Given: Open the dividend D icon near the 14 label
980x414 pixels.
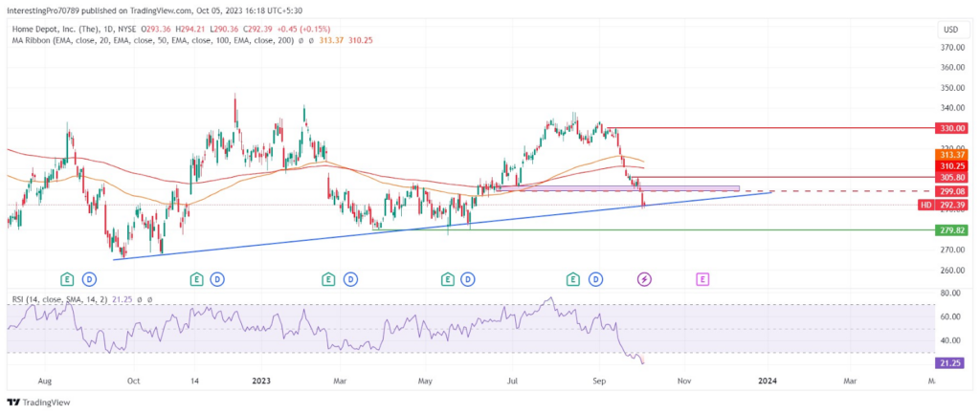Looking at the screenshot, I should coord(217,278).
